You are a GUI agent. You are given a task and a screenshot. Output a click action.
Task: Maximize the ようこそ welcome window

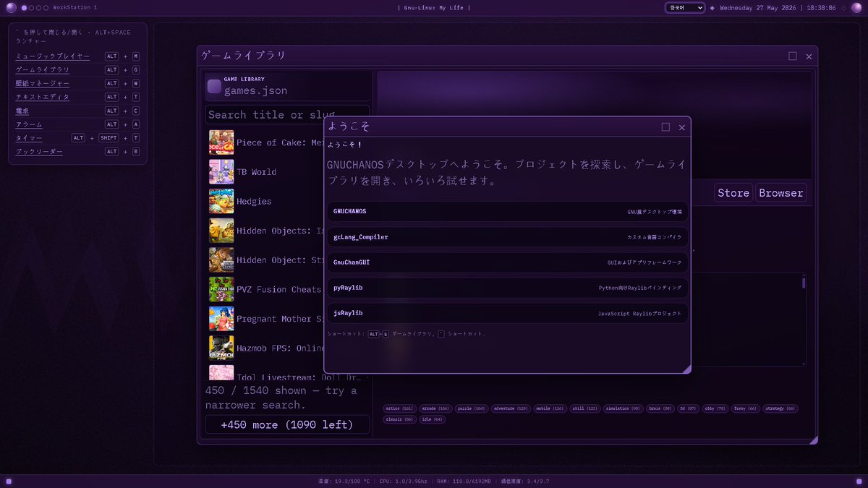(x=665, y=127)
